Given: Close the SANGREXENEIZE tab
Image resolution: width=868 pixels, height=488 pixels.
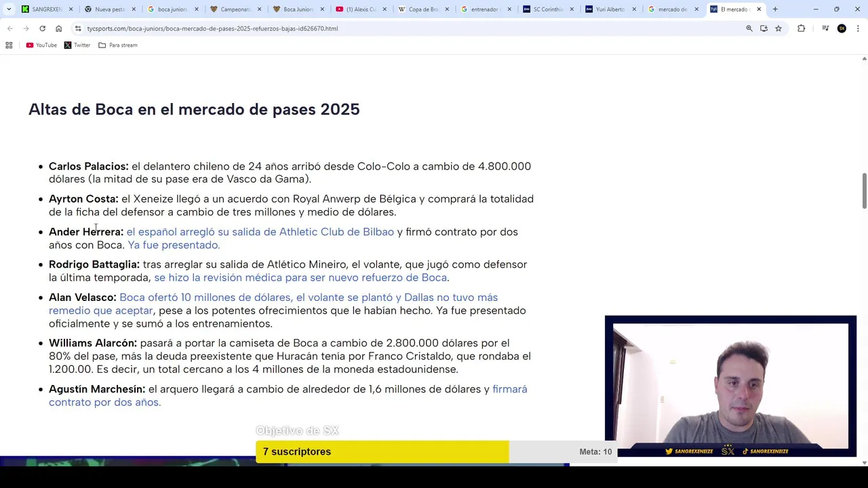Looking at the screenshot, I should point(71,9).
